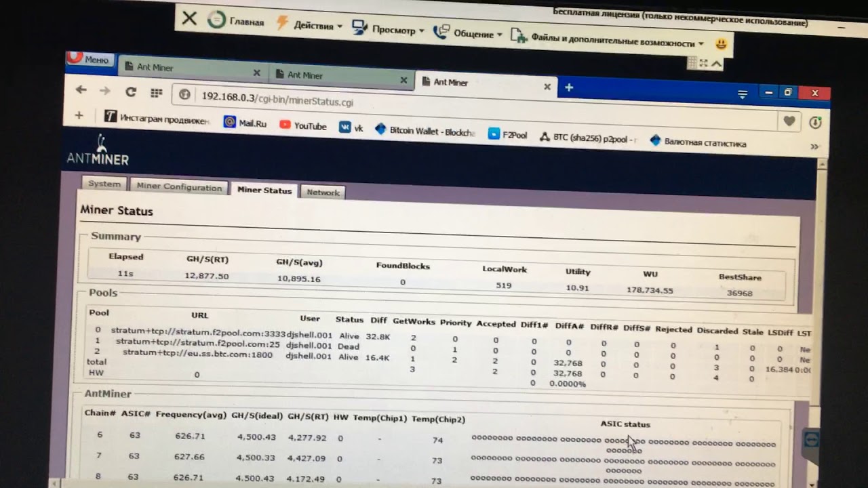The width and height of the screenshot is (868, 488).
Task: Close the second Ant Miner tab
Action: click(403, 80)
